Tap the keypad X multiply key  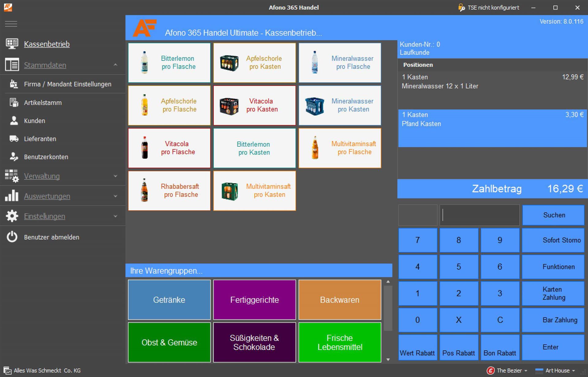tap(459, 320)
